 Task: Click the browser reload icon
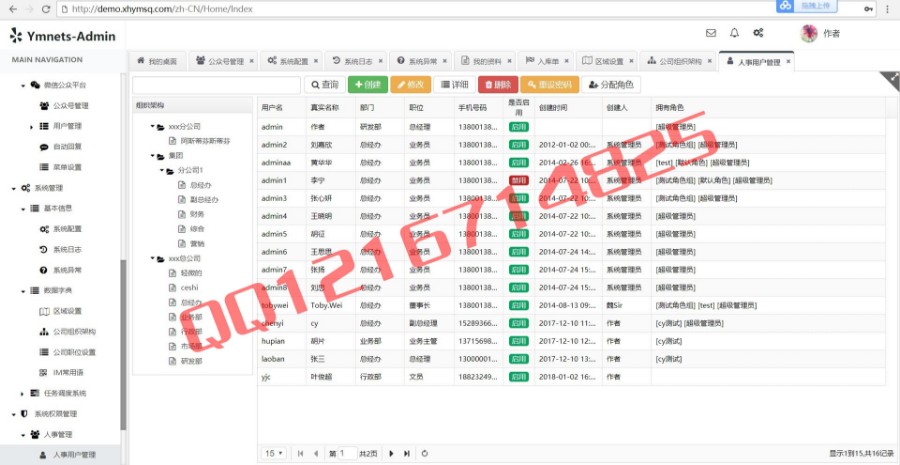coord(47,9)
